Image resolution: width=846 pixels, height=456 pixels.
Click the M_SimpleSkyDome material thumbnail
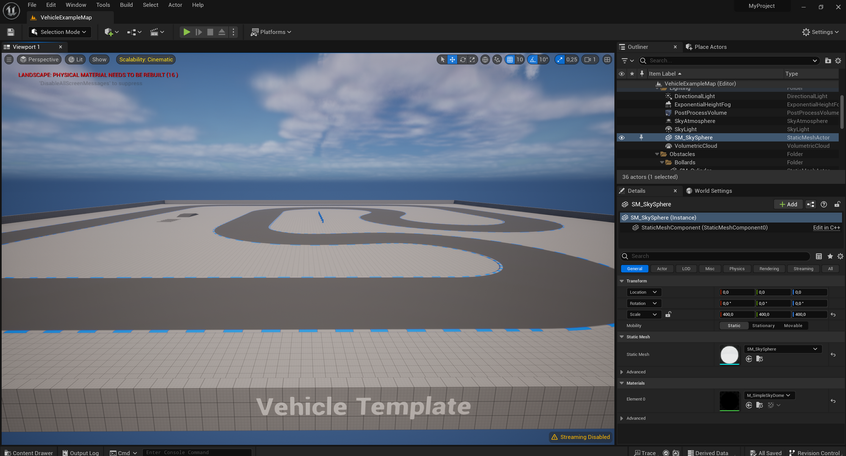729,400
